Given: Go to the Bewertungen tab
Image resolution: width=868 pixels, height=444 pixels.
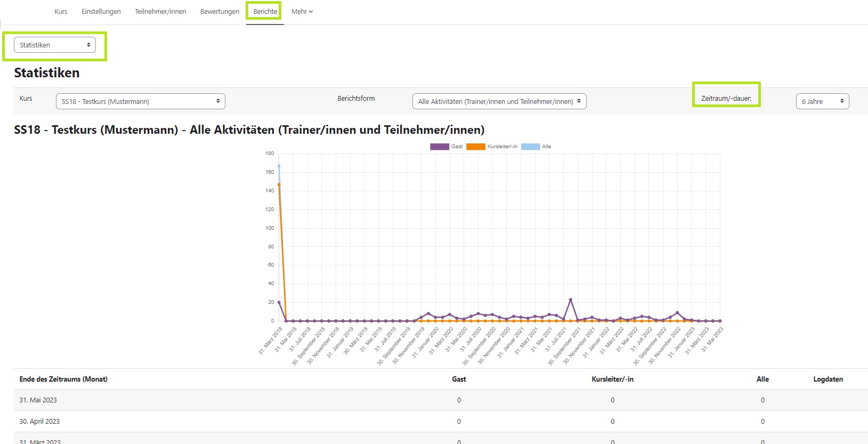Looking at the screenshot, I should (220, 11).
